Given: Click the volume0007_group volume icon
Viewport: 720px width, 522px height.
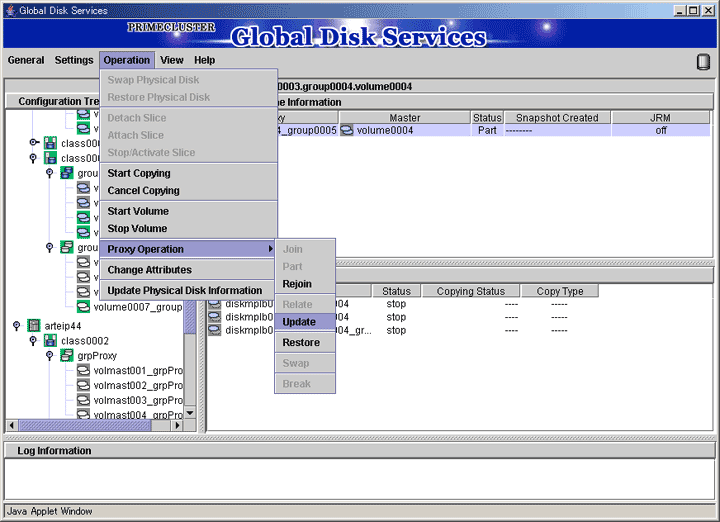Looking at the screenshot, I should 83,306.
